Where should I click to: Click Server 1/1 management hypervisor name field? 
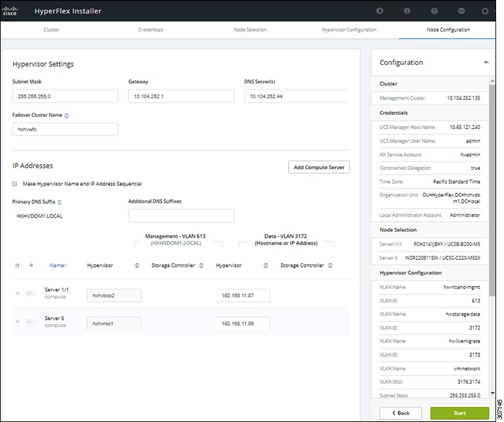[114, 295]
